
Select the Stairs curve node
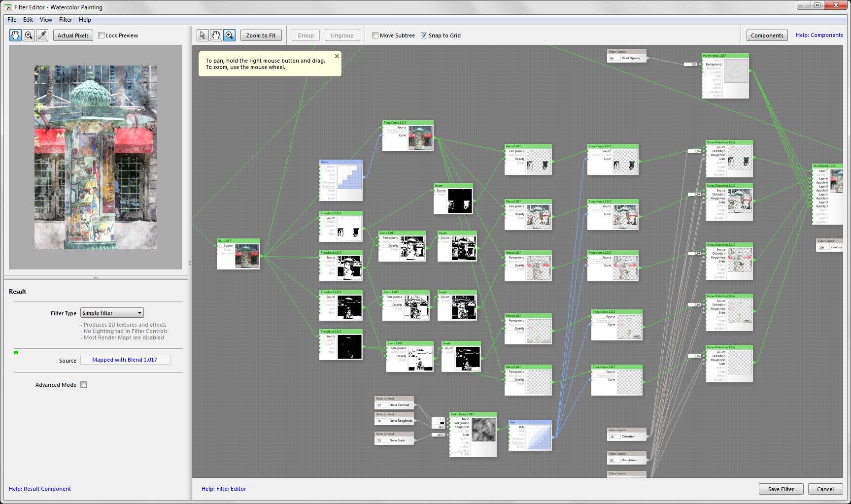point(341,180)
